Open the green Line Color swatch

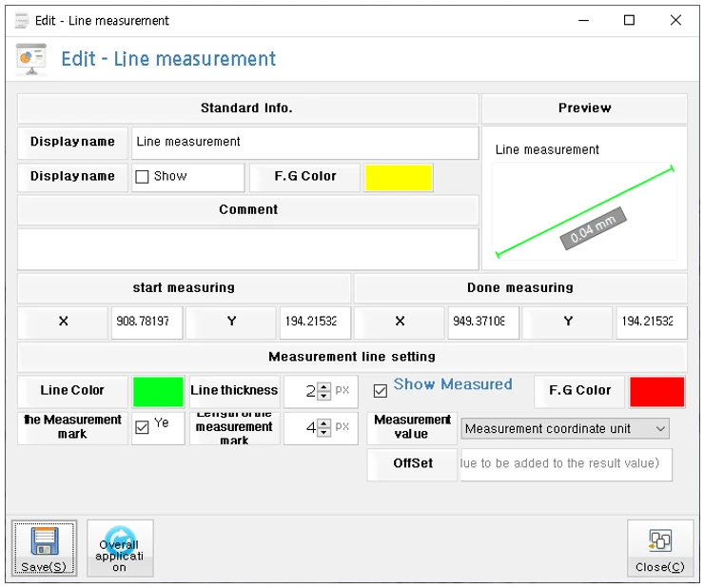pos(158,392)
